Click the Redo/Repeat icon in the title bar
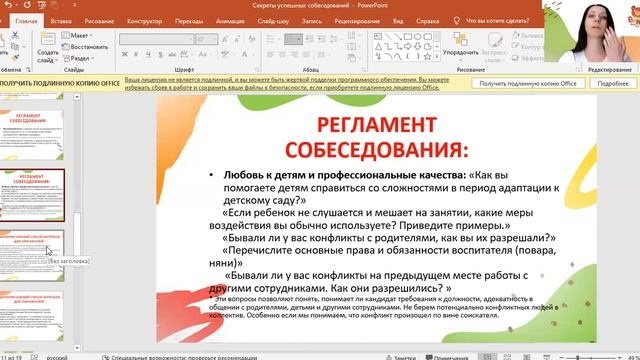 [27, 5]
